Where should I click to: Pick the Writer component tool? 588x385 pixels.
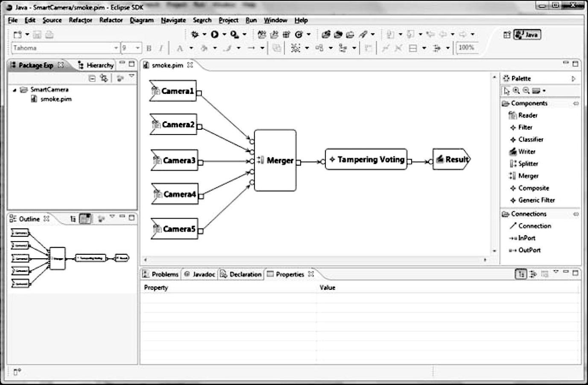pyautogui.click(x=522, y=152)
